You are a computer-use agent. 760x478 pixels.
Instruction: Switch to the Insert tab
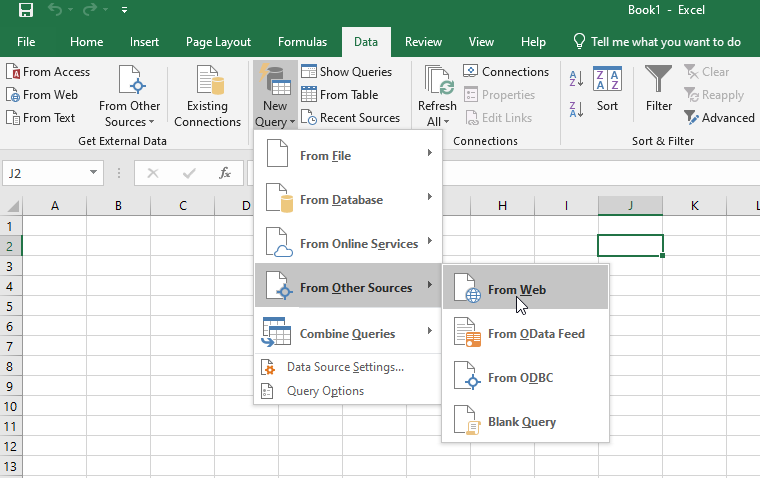pyautogui.click(x=144, y=42)
